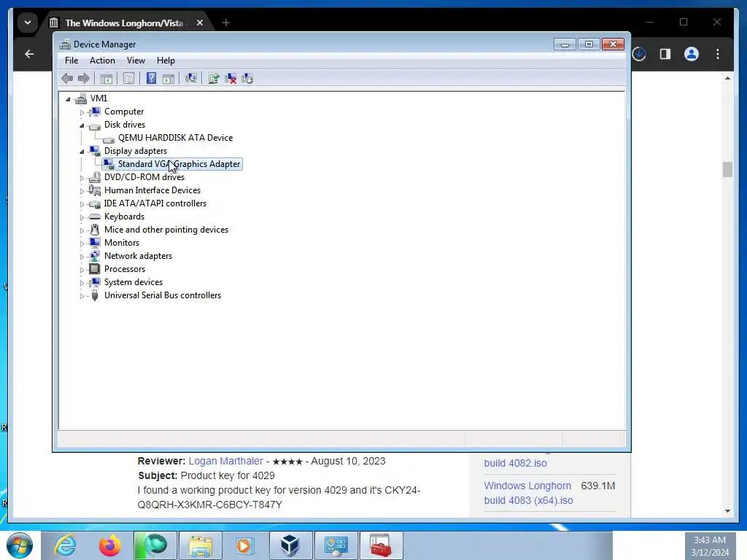Image resolution: width=747 pixels, height=560 pixels.
Task: Click the browser page scrollbar thumb
Action: coord(727,169)
